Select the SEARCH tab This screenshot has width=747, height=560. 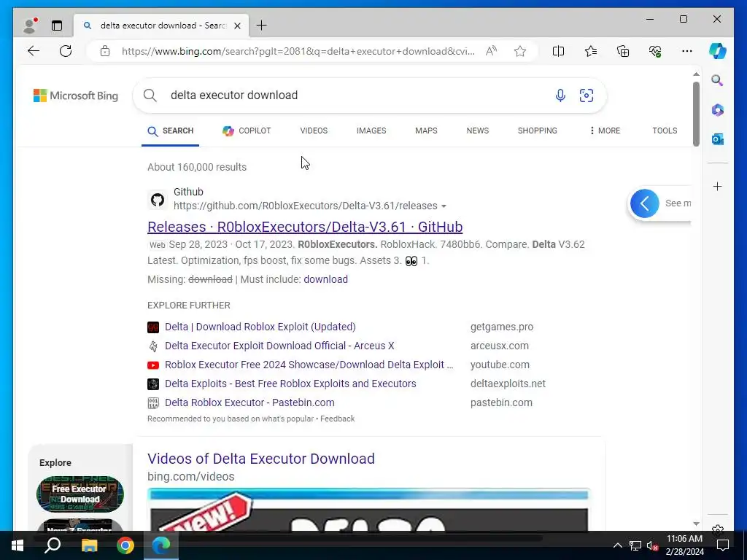[170, 131]
